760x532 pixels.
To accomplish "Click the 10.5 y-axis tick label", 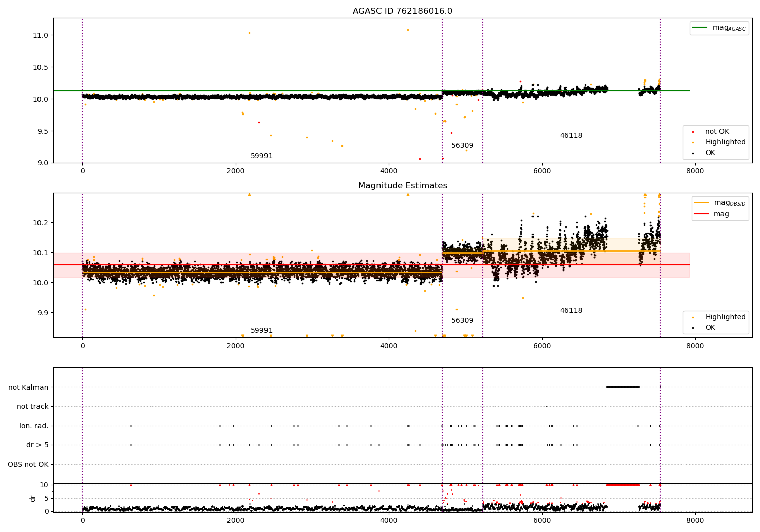I will 40,67.
